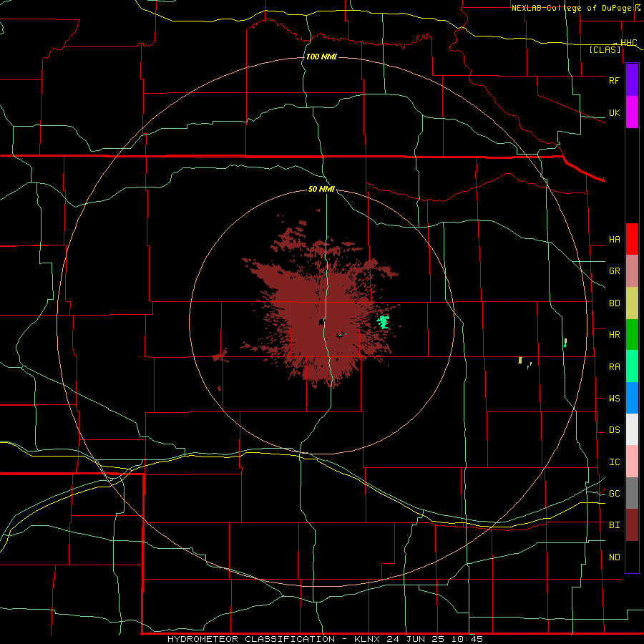Click the magenta UK color swatch

tap(632, 112)
